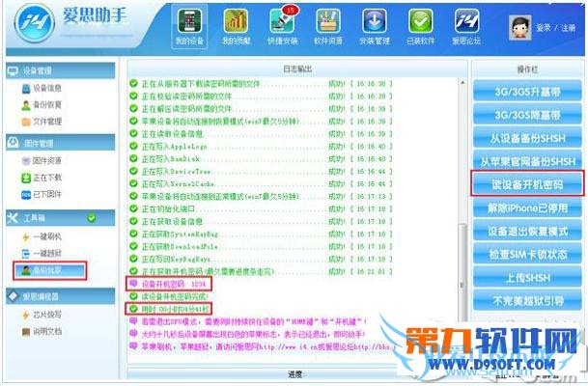Open 文件管理 folder item
The height and width of the screenshot is (386, 588).
(42, 122)
